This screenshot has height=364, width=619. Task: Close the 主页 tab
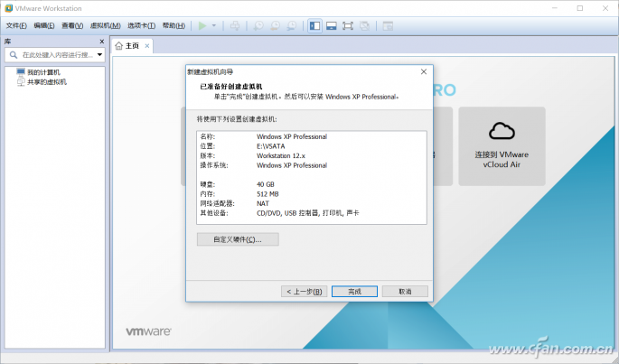147,46
